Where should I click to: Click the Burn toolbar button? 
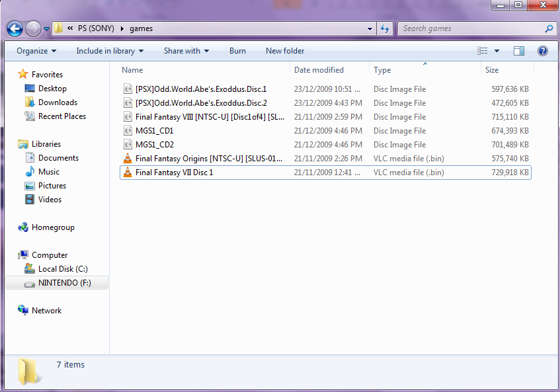(x=237, y=51)
